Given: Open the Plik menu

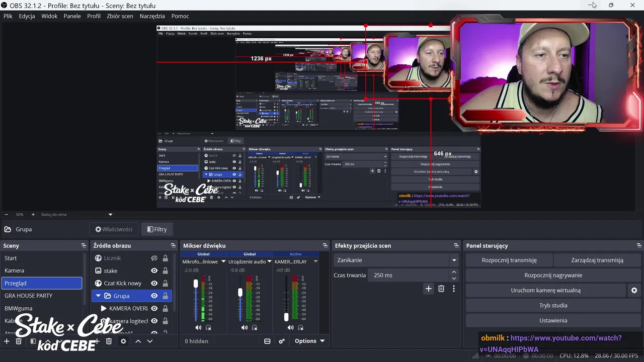Looking at the screenshot, I should [8, 16].
